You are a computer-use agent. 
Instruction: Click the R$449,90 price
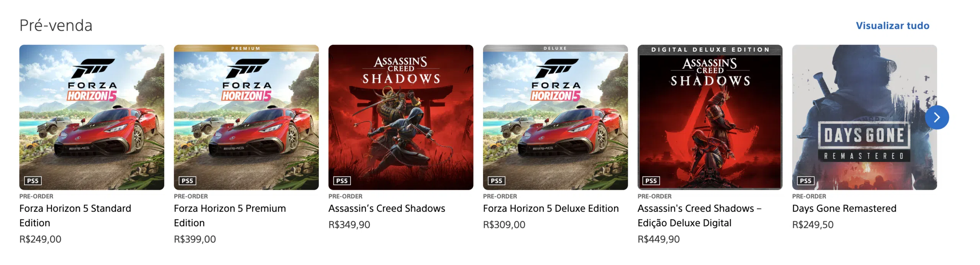[x=658, y=239]
